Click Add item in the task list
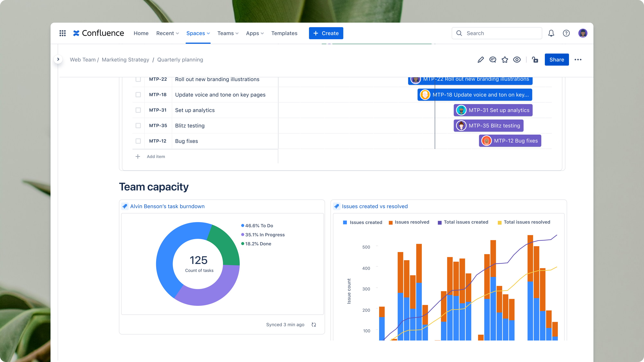This screenshot has width=644, height=362. (x=156, y=156)
